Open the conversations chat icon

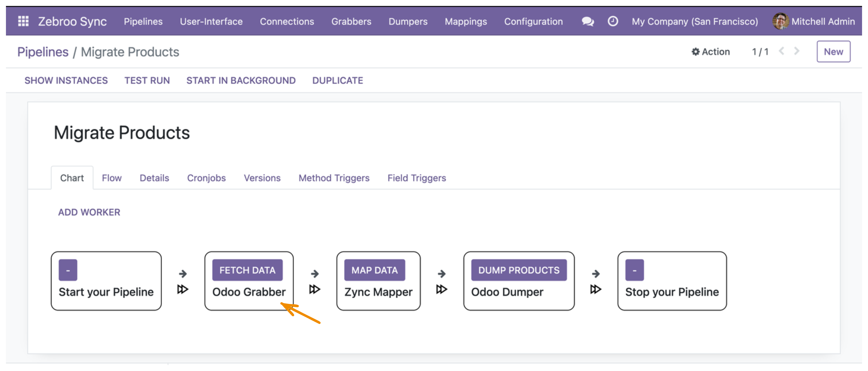(588, 21)
